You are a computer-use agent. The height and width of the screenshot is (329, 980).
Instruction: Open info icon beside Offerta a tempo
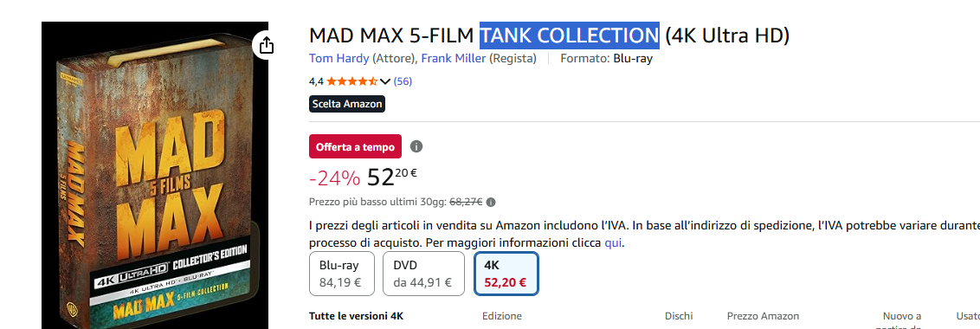pyautogui.click(x=416, y=146)
